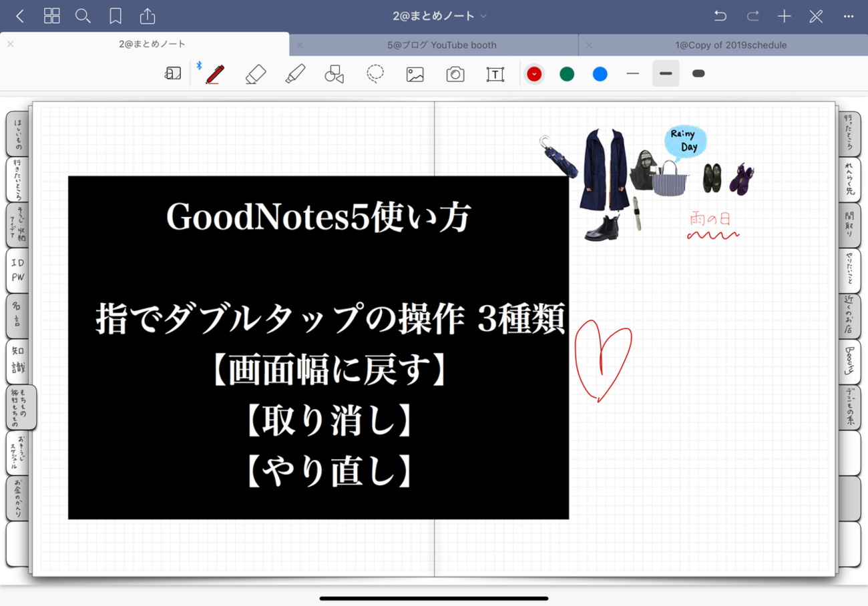Select the Text box tool

click(x=495, y=74)
